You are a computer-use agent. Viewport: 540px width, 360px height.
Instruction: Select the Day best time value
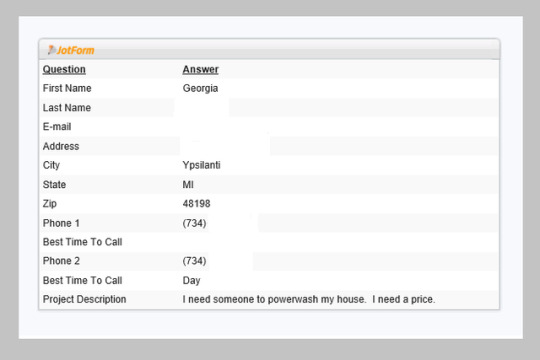coord(191,280)
